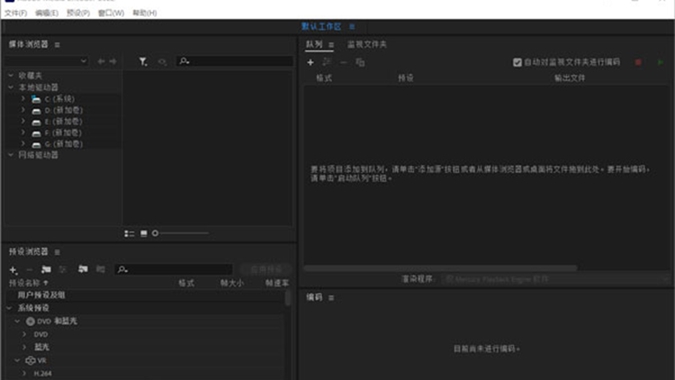Open the 预设(P) menu
The image size is (675, 380).
pyautogui.click(x=78, y=13)
